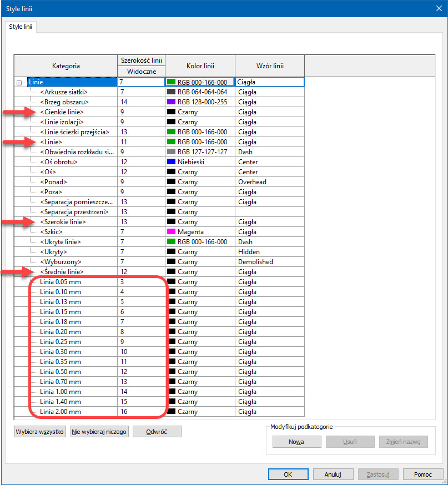Select the <Cienkie linie> category row

coord(62,112)
